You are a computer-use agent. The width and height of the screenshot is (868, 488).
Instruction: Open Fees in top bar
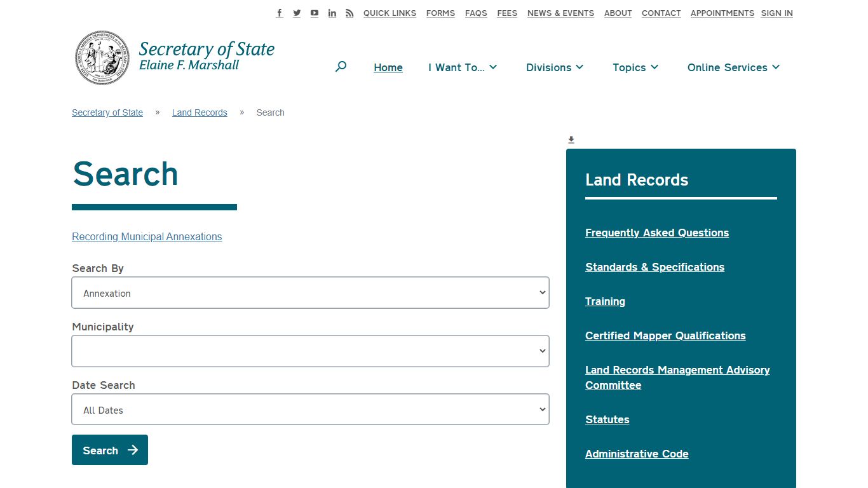[507, 13]
